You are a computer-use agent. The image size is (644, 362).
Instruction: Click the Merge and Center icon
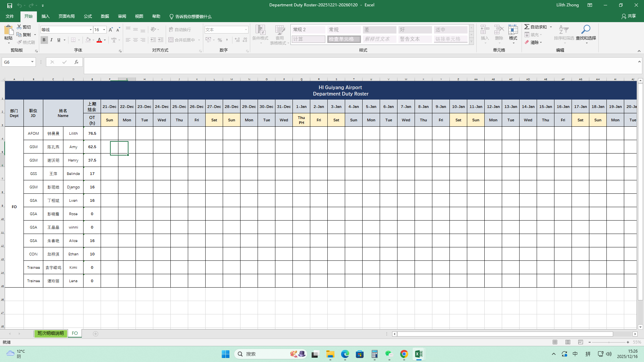click(171, 40)
